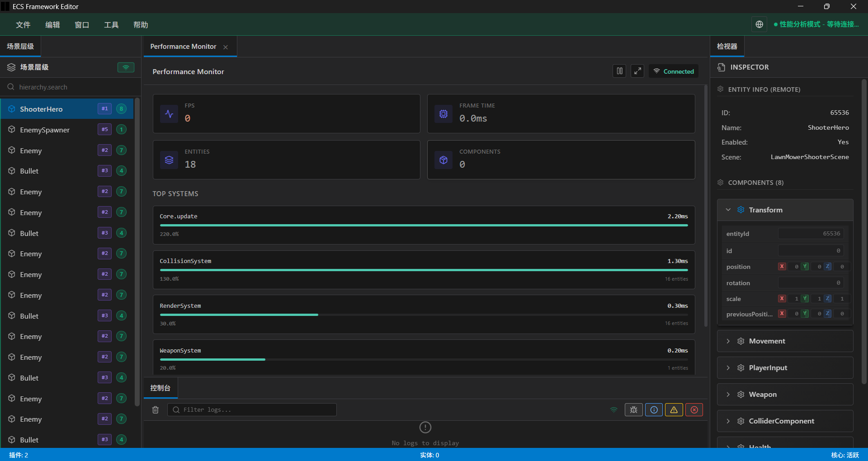Click the bug debug log filter icon
Image resolution: width=868 pixels, height=461 pixels.
tap(633, 409)
